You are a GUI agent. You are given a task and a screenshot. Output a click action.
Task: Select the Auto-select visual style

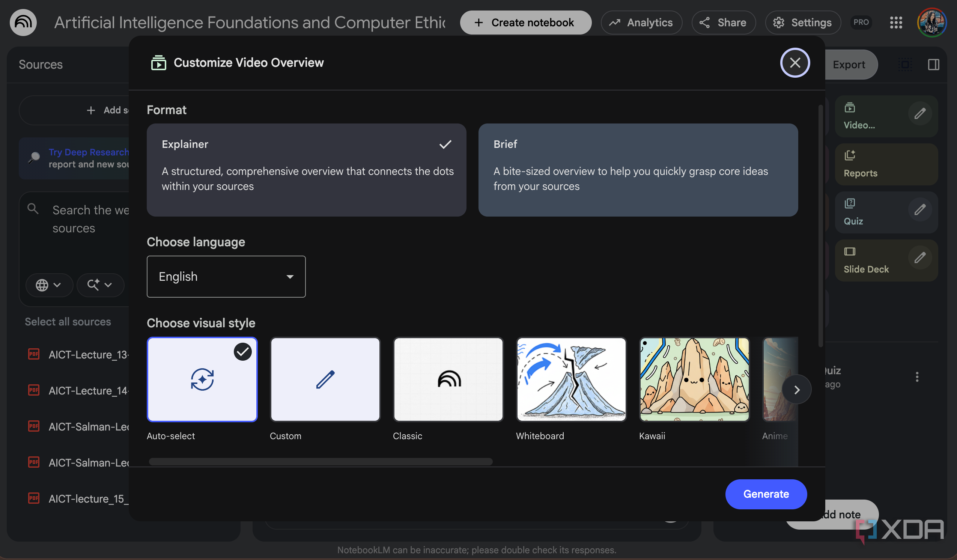(202, 379)
